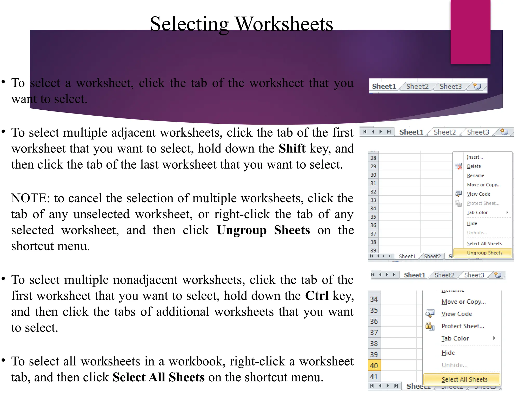532x399 pixels.
Task: Click the row 30 header
Action: point(373,175)
